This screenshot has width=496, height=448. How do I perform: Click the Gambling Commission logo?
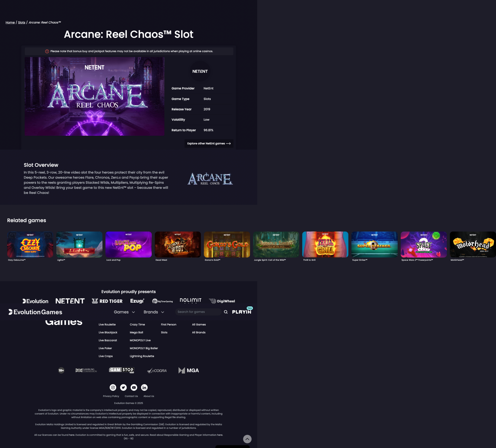coord(86,370)
